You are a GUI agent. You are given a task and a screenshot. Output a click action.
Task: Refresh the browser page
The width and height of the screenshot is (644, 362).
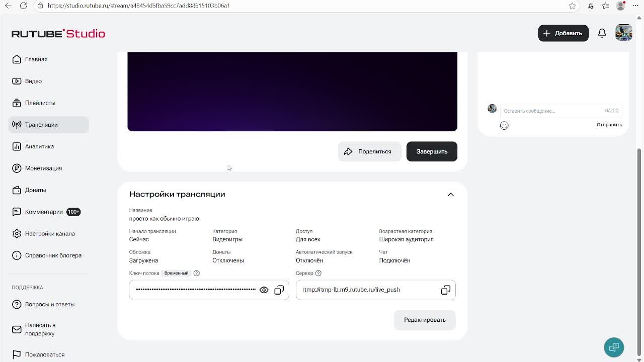(23, 6)
